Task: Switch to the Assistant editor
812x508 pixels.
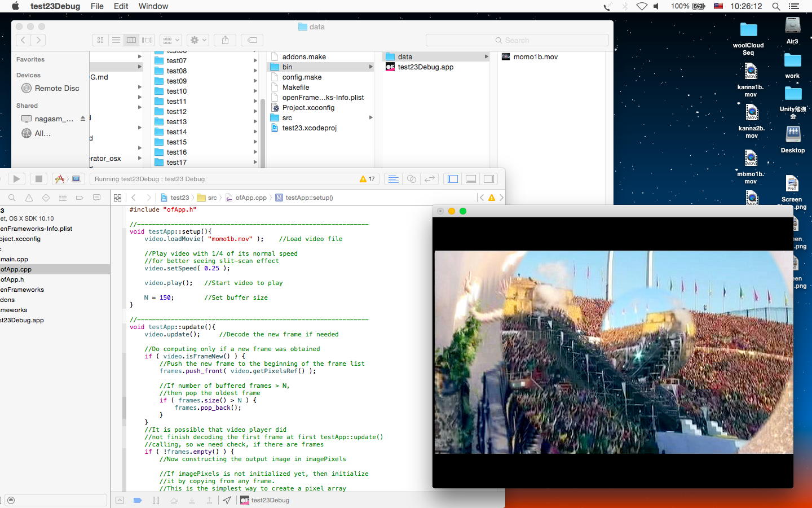Action: coord(412,179)
